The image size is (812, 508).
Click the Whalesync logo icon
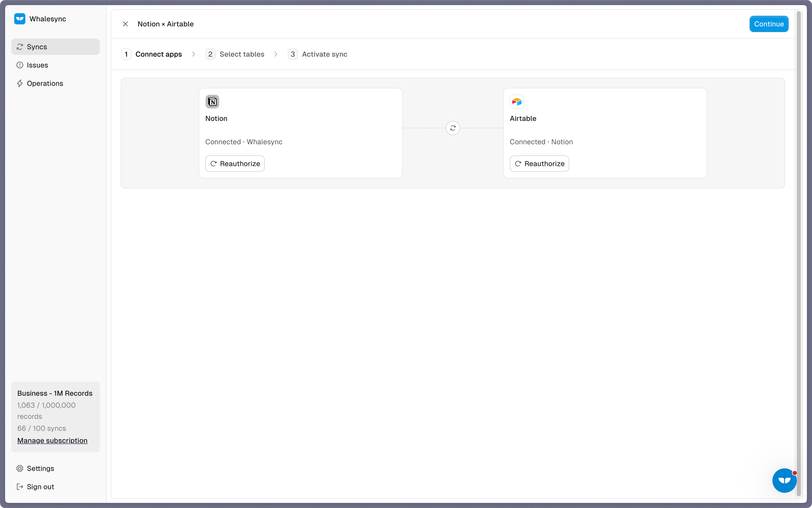[x=20, y=19]
